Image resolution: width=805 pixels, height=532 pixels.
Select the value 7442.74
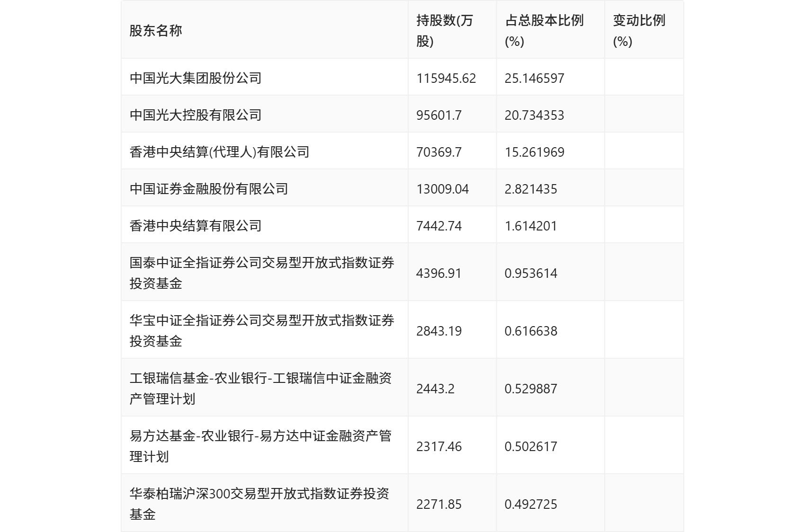[x=439, y=226]
